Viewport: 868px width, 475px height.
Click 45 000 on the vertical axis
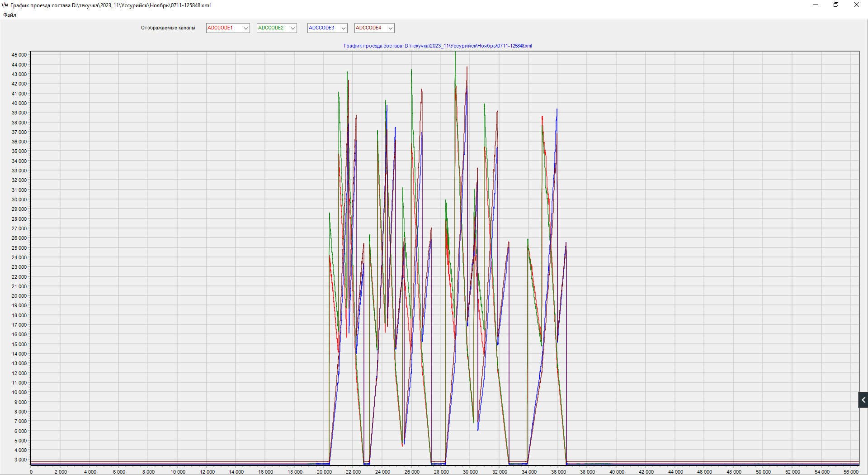click(19, 55)
